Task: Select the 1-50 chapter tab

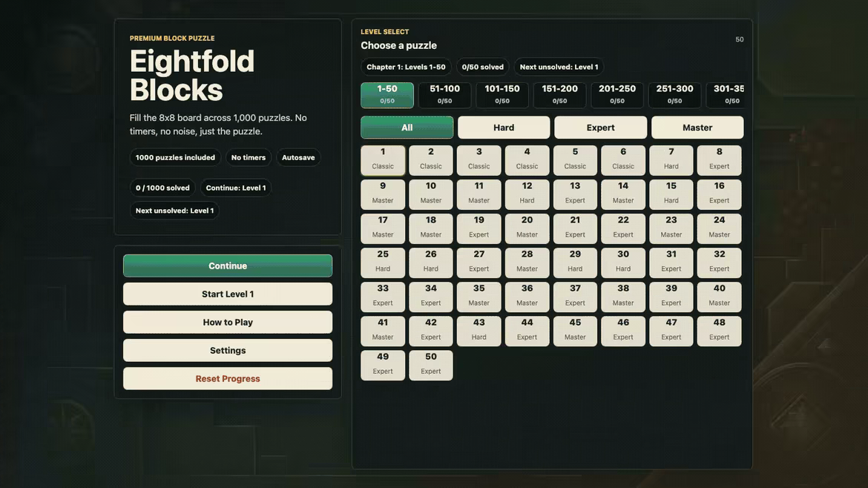Action: tap(387, 95)
